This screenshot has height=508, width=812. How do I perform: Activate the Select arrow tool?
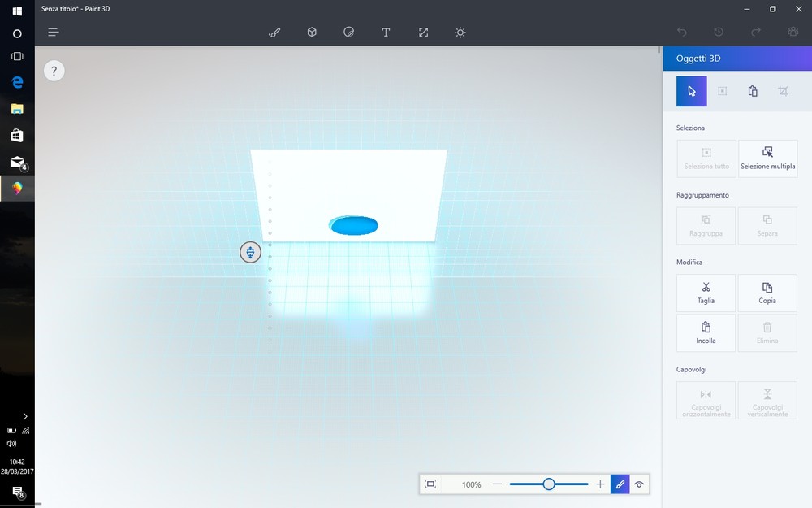pos(691,91)
